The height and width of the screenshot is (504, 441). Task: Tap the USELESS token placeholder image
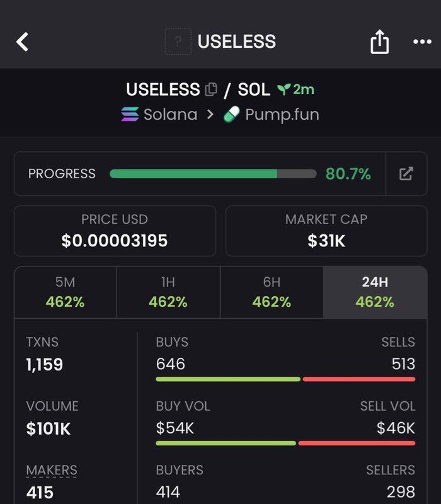178,42
